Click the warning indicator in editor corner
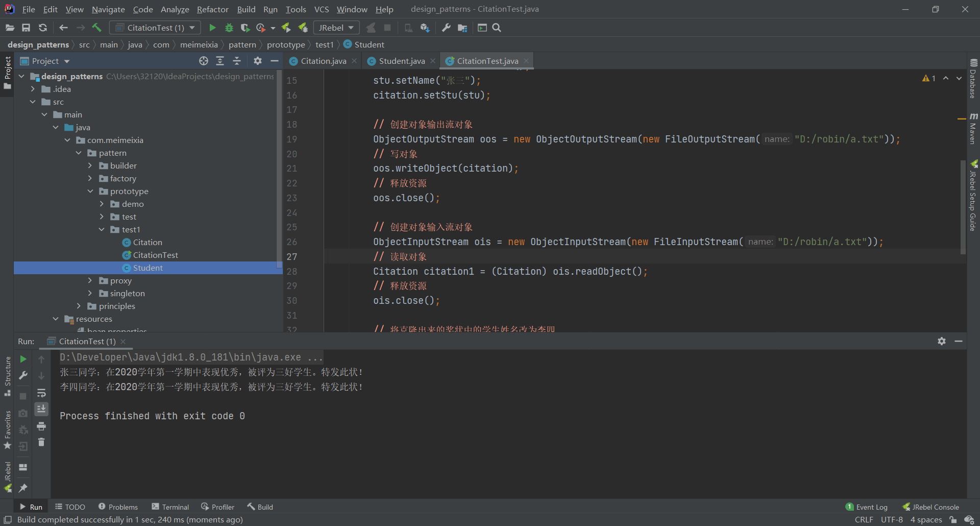The width and height of the screenshot is (980, 526). click(x=929, y=78)
